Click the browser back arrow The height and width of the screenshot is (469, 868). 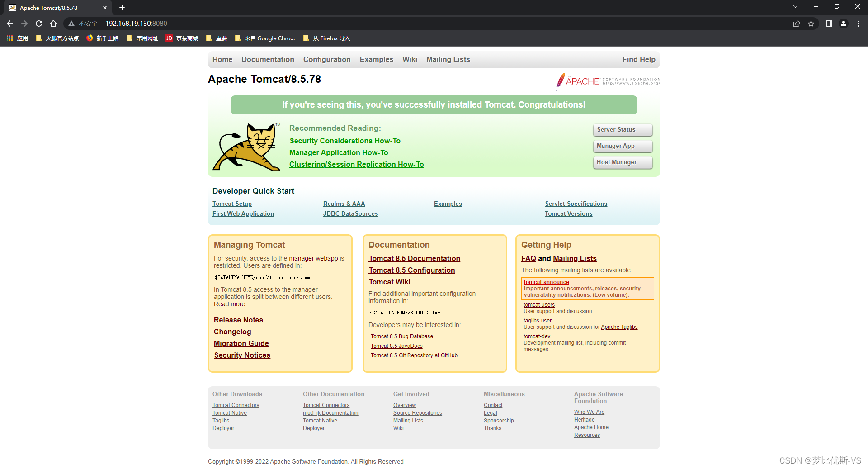[x=9, y=23]
